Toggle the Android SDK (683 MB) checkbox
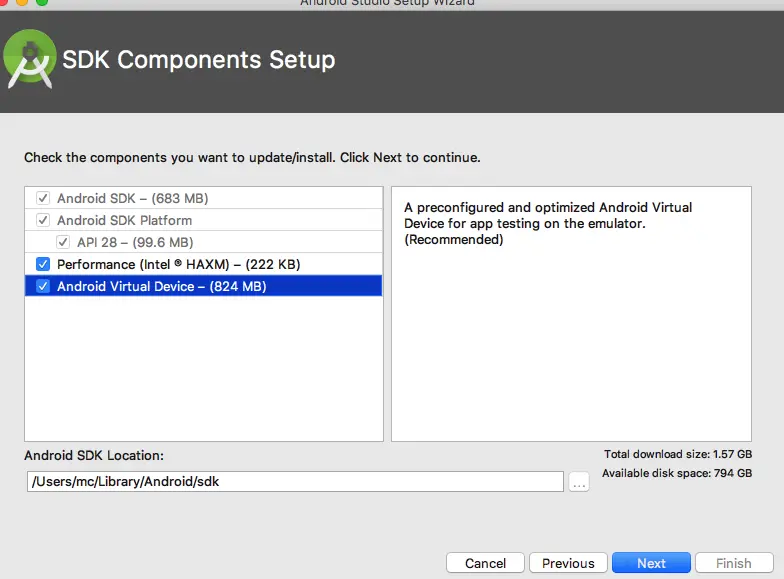784x579 pixels. point(43,198)
